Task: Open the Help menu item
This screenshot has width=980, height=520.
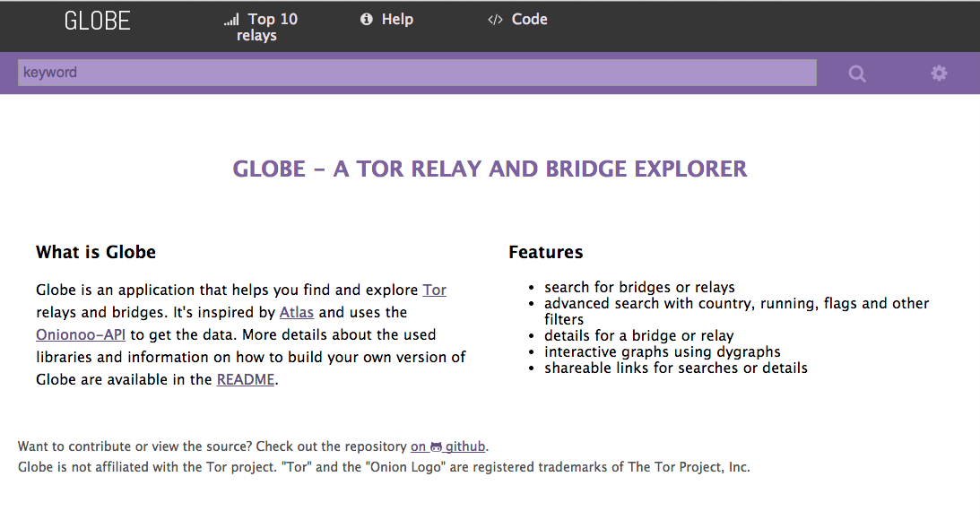Action: pos(396,20)
